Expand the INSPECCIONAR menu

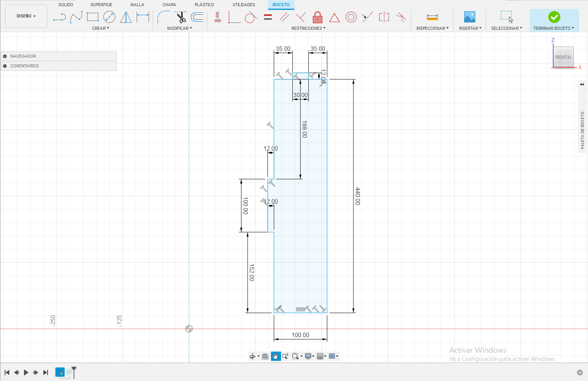pyautogui.click(x=432, y=28)
